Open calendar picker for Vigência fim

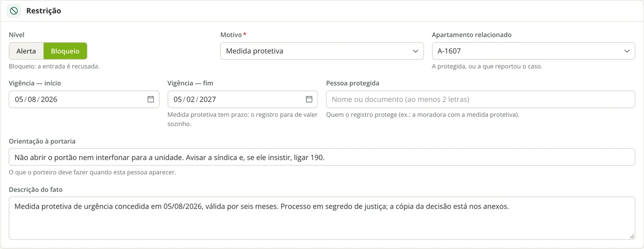pos(309,99)
